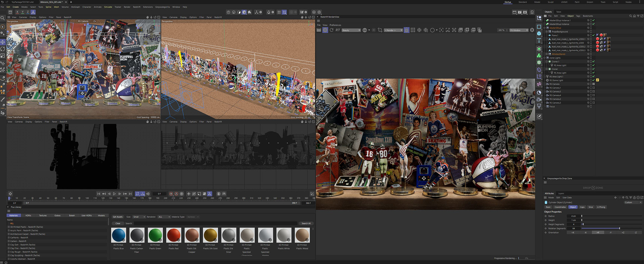Toggle enable check for MasterSEtup Instance.1

(593, 20)
